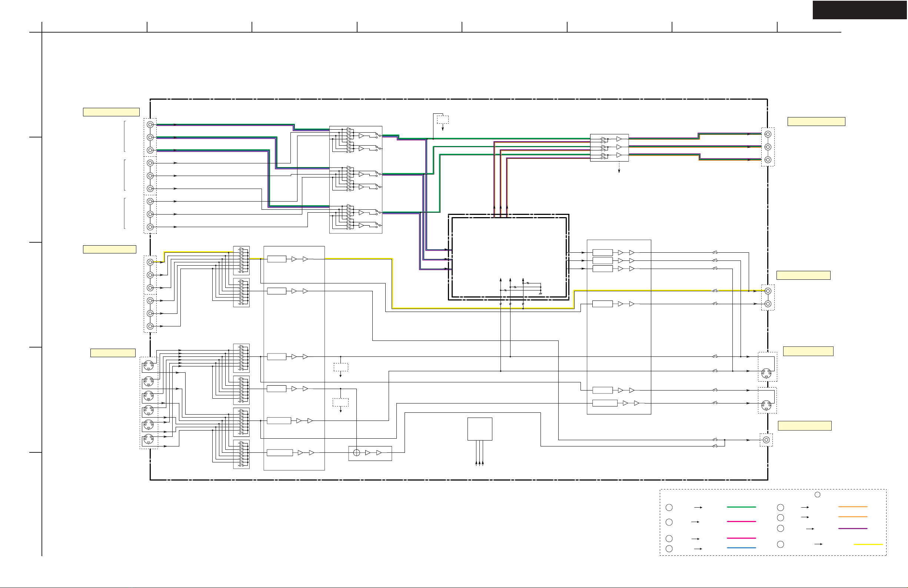Click the yellow line in the legend

[x=868, y=544]
